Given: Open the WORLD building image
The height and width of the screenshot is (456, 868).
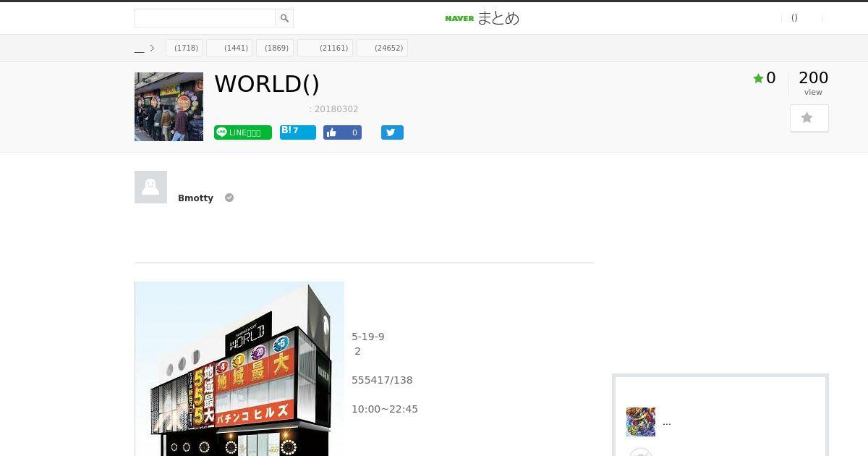Looking at the screenshot, I should 239,368.
